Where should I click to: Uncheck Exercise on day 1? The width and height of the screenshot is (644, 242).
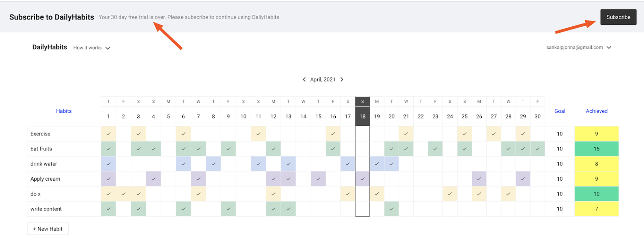pos(108,134)
